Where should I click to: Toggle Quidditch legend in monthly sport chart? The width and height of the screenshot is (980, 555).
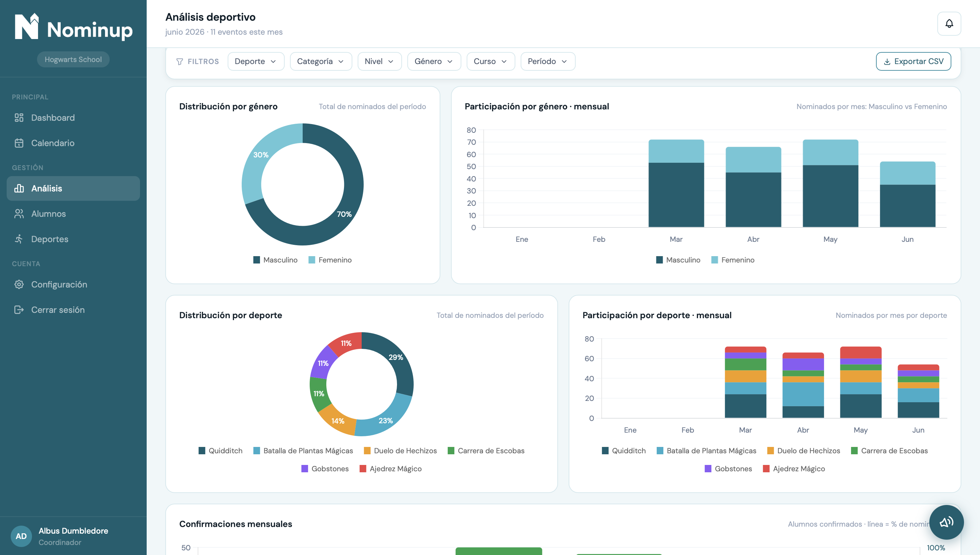(624, 451)
